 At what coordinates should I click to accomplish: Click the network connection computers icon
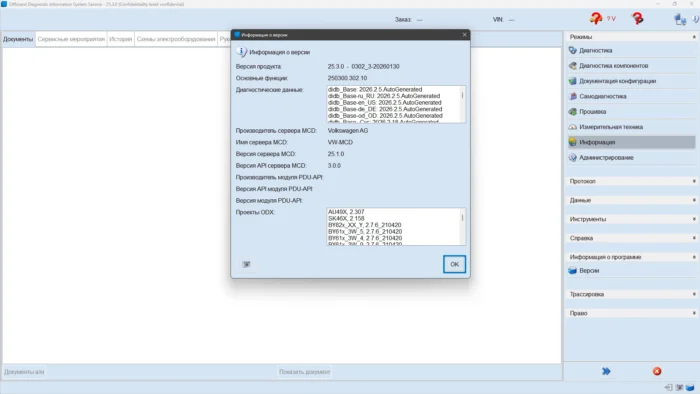point(680,19)
